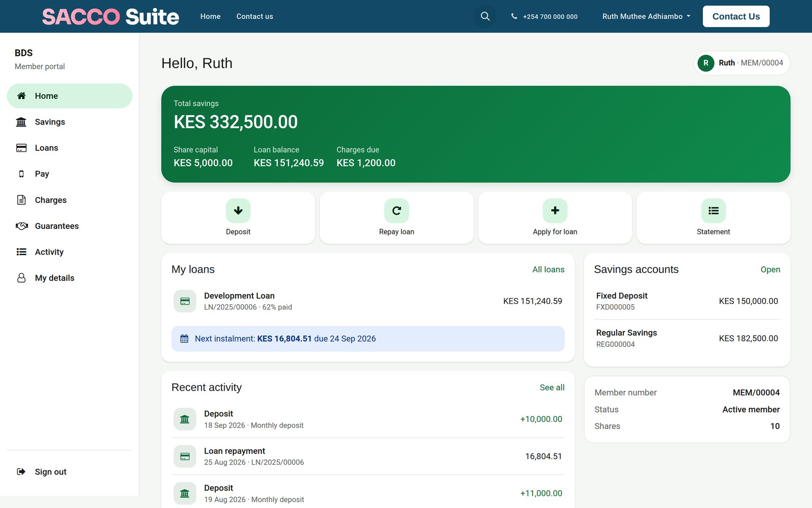Screen dimensions: 812x508
Task: Click the KES 332,500.00 total savings amount
Action: pyautogui.click(x=235, y=122)
